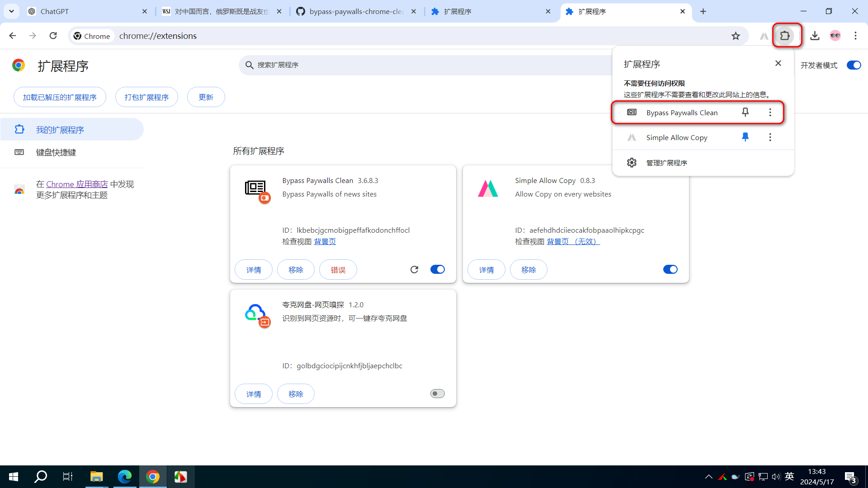Click 移除 on Simple Allow Copy
The image size is (868, 488).
(x=528, y=270)
